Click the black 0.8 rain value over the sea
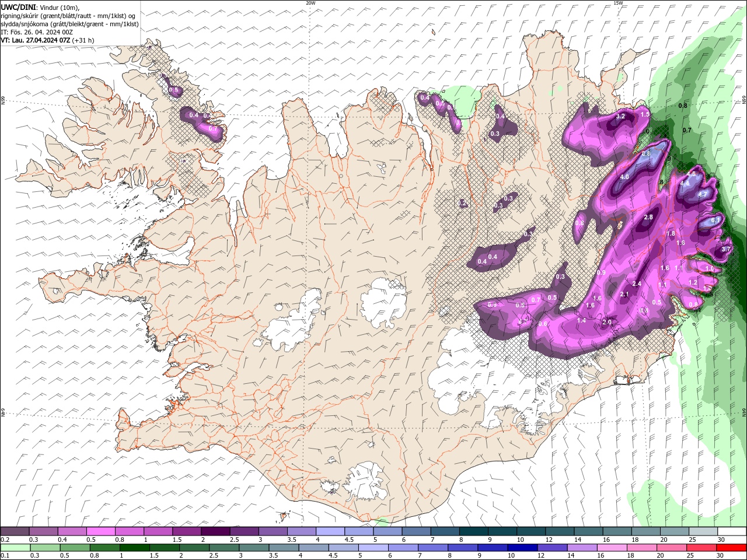Viewport: 747px width, 560px height. (682, 106)
